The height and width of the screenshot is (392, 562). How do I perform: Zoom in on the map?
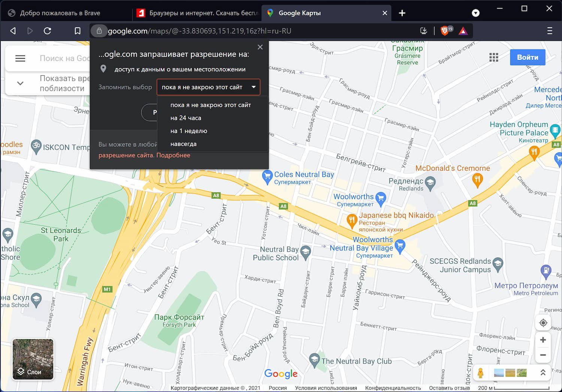click(543, 340)
